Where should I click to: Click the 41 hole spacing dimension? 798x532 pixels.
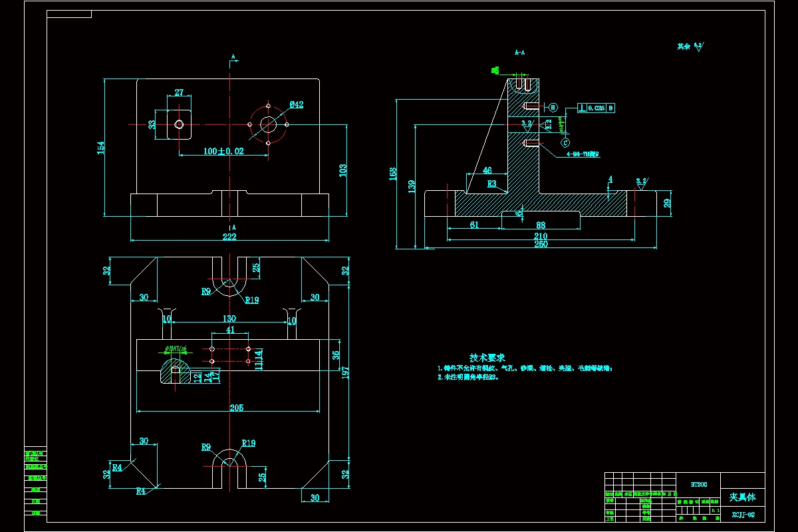coord(230,330)
